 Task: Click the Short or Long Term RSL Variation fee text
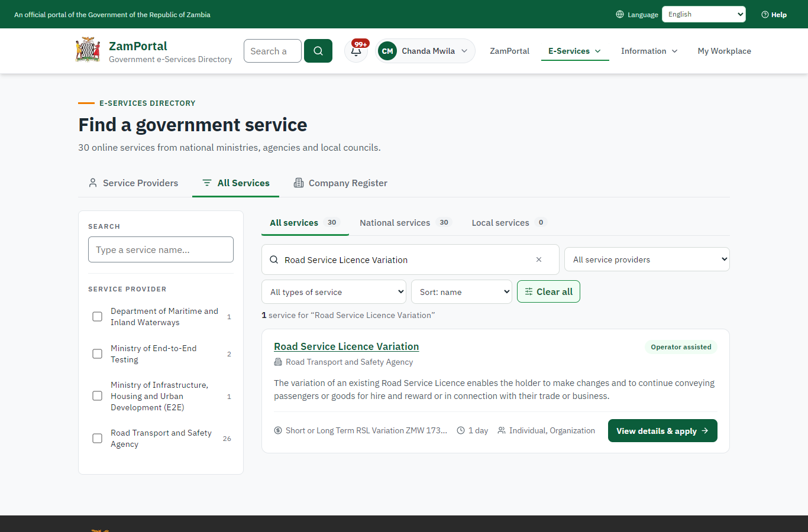pos(366,430)
